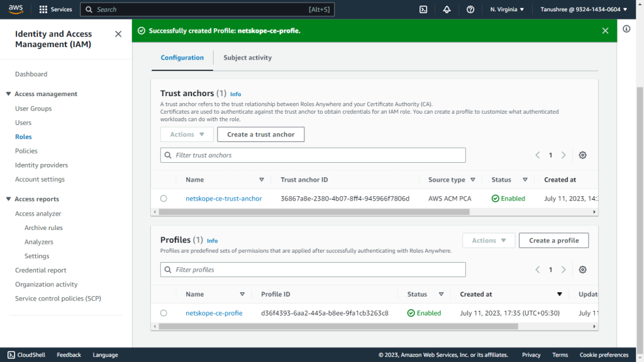Viewport: 644px width, 362px height.
Task: Go to next profiles page
Action: click(563, 270)
